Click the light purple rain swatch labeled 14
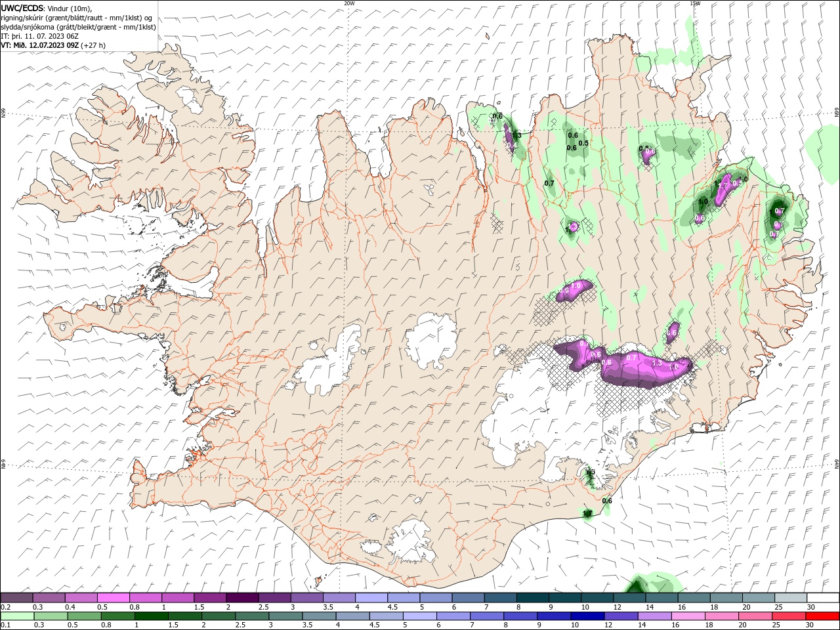 [x=654, y=616]
